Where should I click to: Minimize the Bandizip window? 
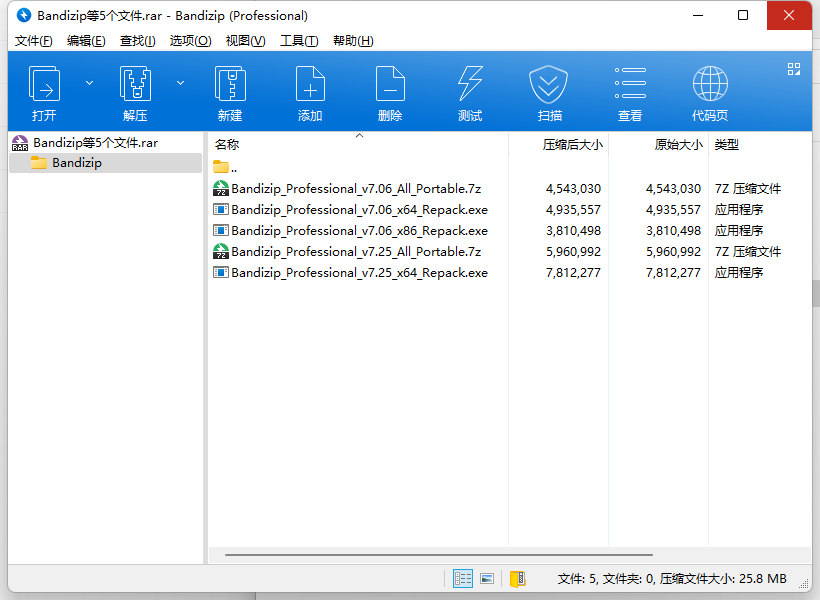(x=698, y=15)
